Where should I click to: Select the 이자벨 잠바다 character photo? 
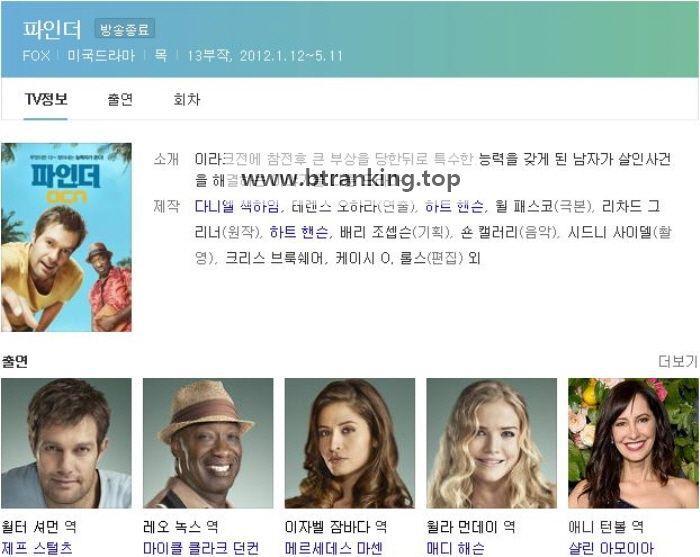350,443
